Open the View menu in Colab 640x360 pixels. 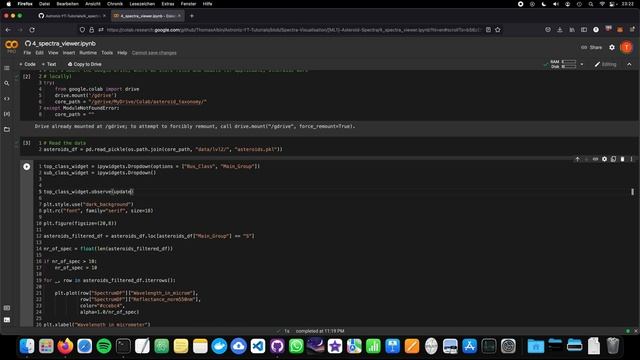[x=53, y=53]
